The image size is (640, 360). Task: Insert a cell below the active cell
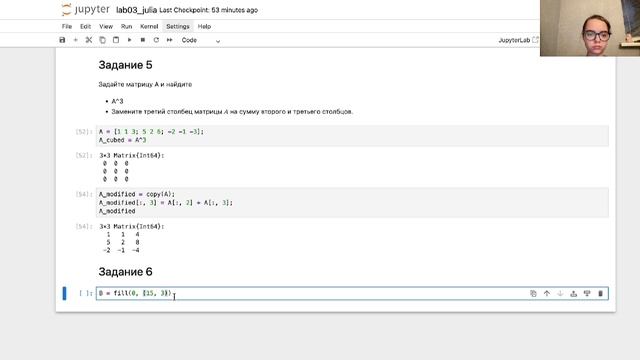click(x=587, y=293)
